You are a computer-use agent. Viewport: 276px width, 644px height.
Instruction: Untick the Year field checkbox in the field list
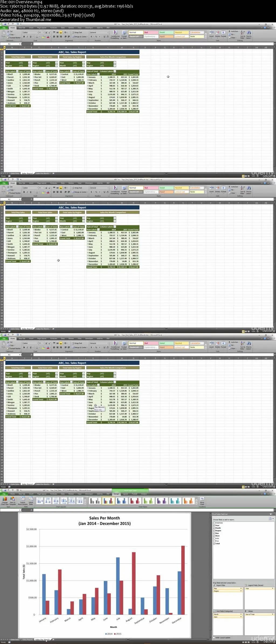tap(214, 526)
